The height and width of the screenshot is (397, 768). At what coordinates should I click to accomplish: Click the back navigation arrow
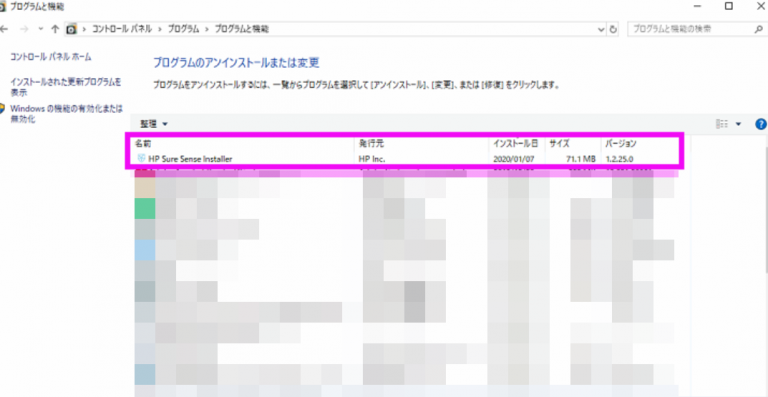pyautogui.click(x=4, y=29)
